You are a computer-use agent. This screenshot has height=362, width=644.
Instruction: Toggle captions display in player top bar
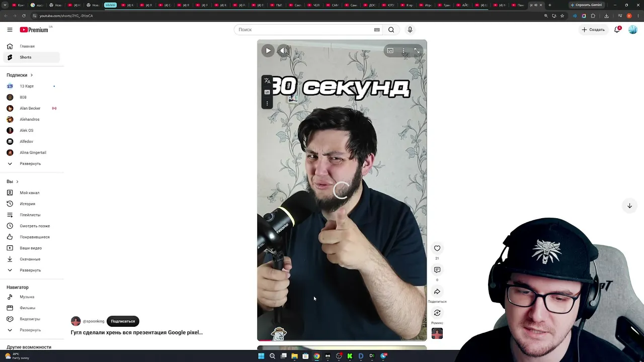click(390, 50)
